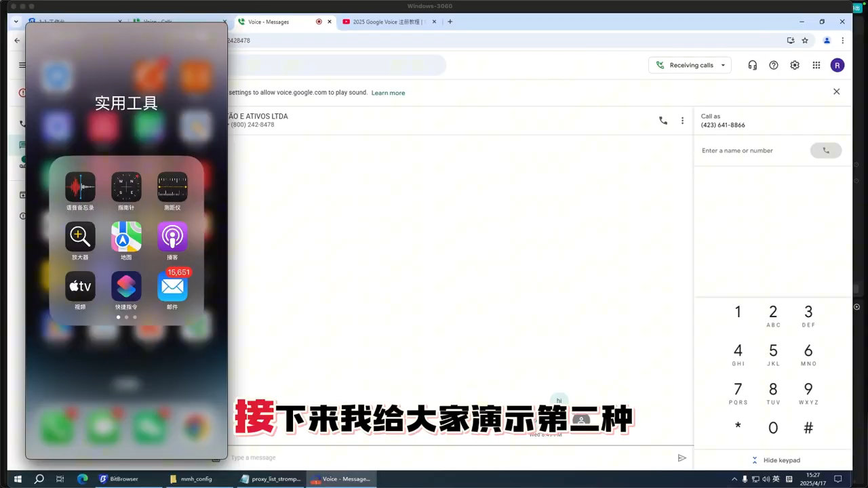Screen dimensions: 868x488
Task: Open the Help question mark icon
Action: click(x=774, y=65)
